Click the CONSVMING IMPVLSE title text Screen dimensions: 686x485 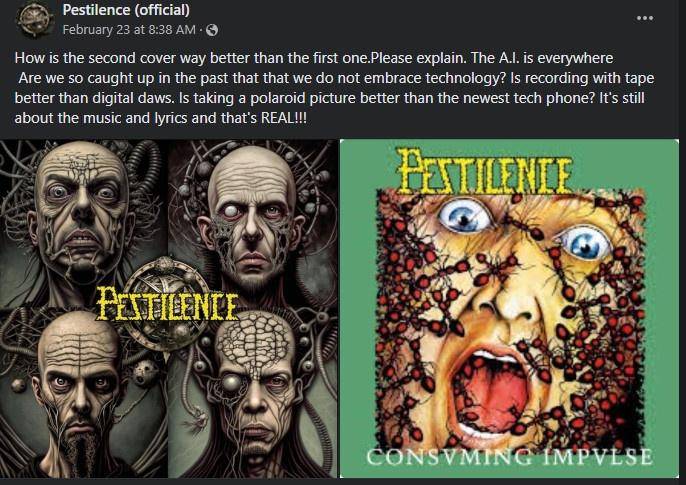[510, 457]
